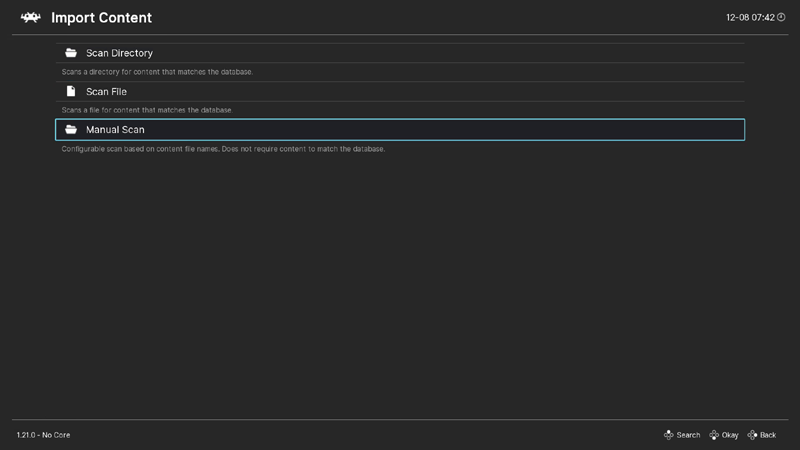
Task: Click the Manual Scan folder icon
Action: [x=71, y=130]
